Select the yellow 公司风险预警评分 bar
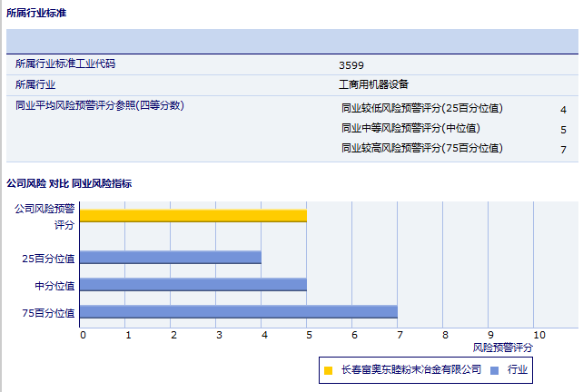This screenshot has height=392, width=583. (x=193, y=216)
